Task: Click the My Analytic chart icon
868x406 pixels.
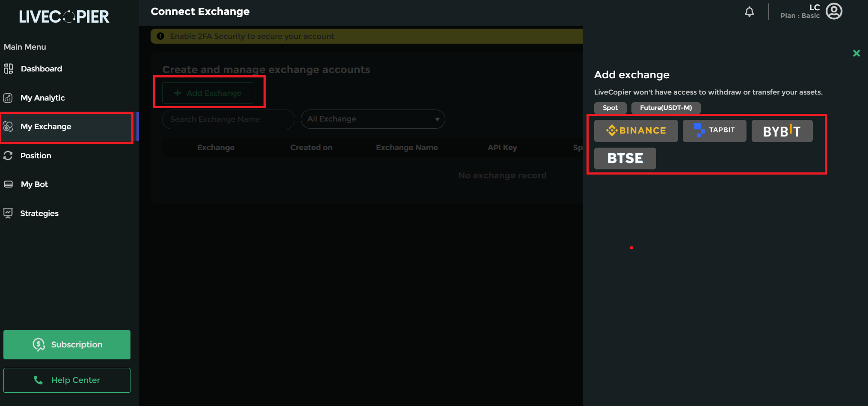Action: point(8,98)
